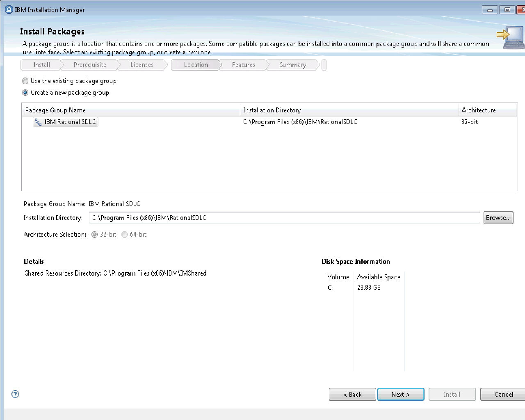Viewport: 525px width, 420px height.
Task: Click the Installation Directory column header
Action: pyautogui.click(x=349, y=110)
